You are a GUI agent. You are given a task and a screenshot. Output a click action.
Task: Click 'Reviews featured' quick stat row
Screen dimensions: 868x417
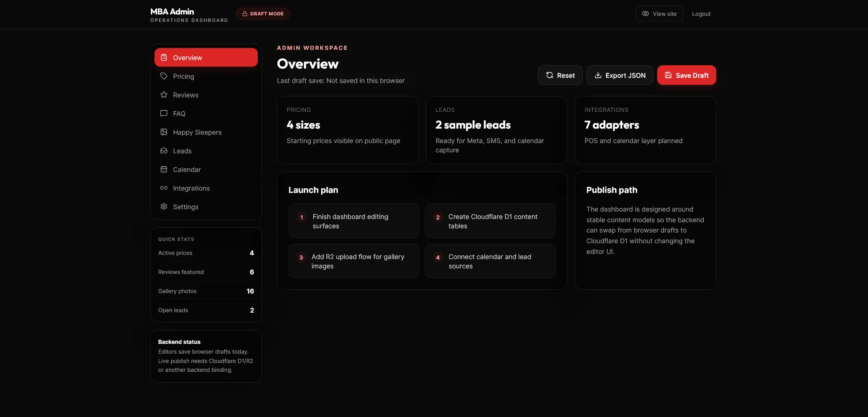click(206, 272)
